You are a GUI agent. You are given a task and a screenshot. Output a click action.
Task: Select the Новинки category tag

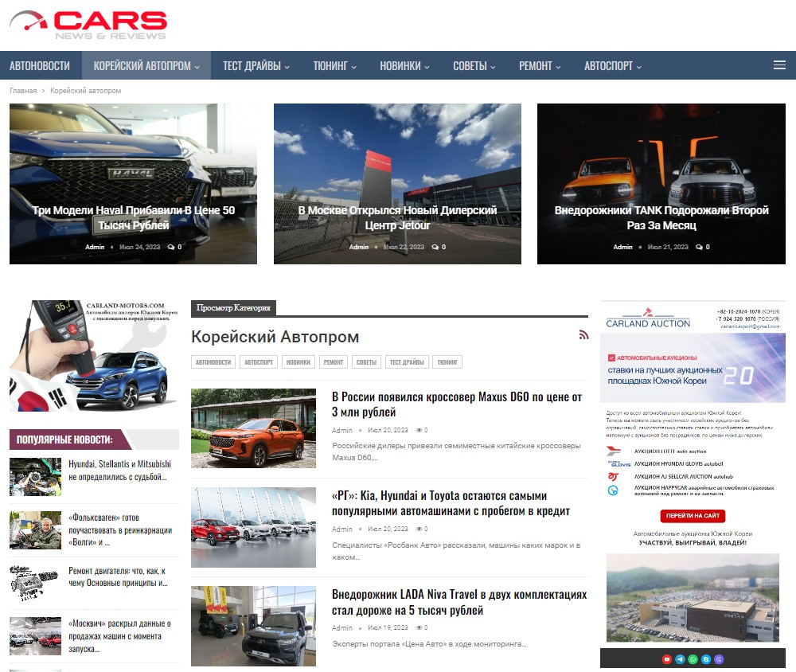pyautogui.click(x=298, y=362)
